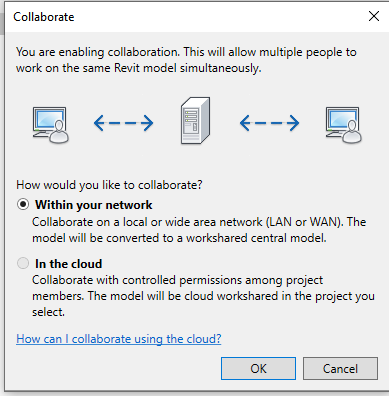Select the Within your network radio button
The height and width of the screenshot is (396, 389).
point(23,204)
